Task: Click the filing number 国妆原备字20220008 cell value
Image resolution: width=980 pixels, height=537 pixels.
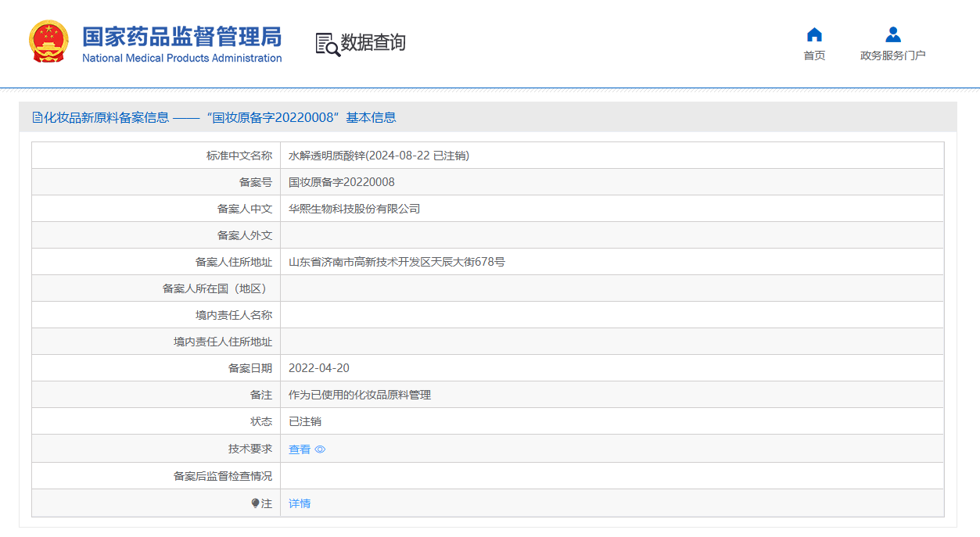Action: point(342,182)
